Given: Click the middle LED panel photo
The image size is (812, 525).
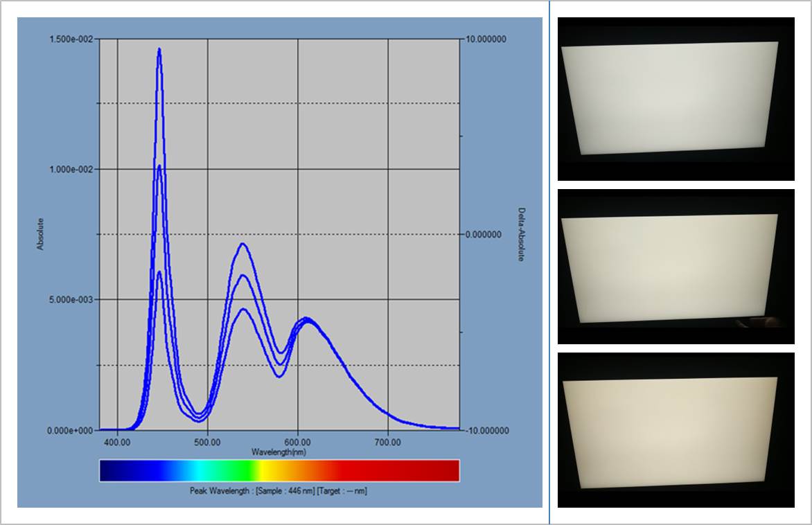Looking at the screenshot, I should (x=676, y=267).
